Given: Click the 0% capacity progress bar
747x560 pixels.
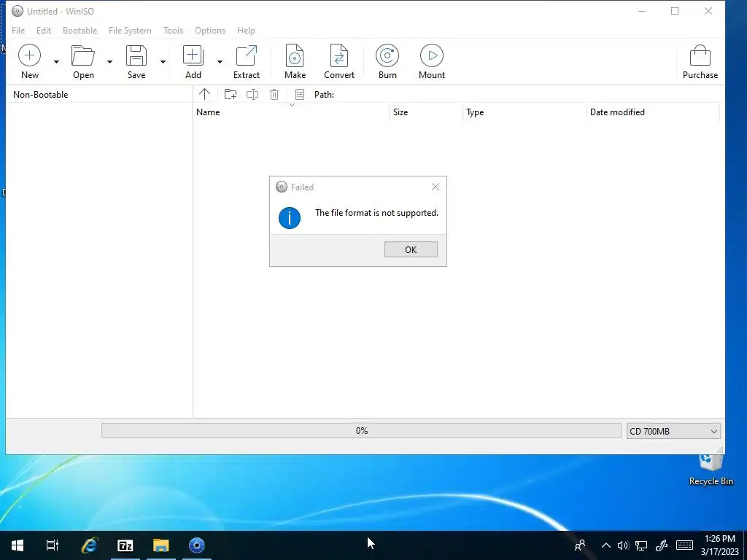Looking at the screenshot, I should coord(361,430).
